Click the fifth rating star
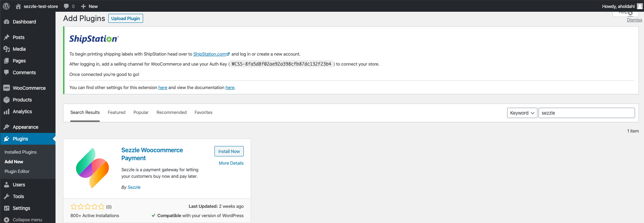644x223 pixels. coord(101,207)
